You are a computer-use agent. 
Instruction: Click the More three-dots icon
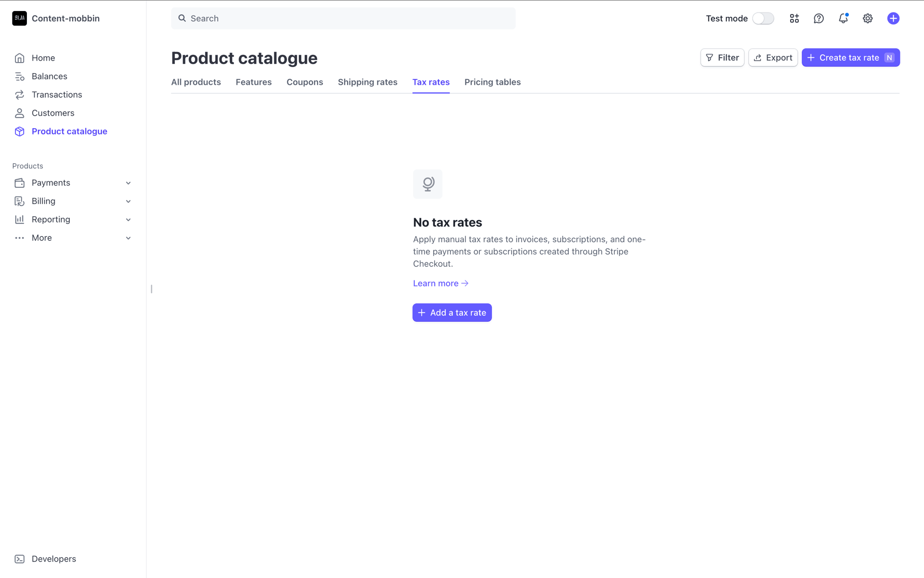[19, 238]
